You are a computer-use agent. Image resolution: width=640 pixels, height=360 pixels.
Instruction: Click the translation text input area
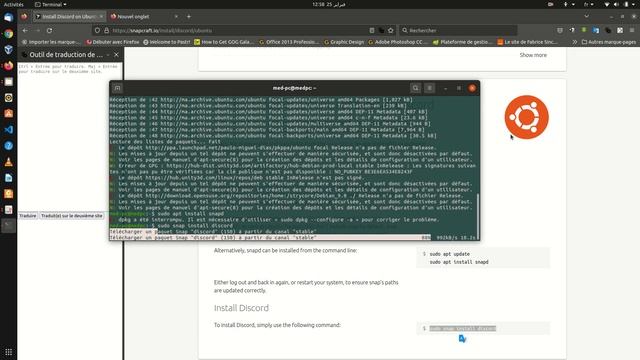(70, 137)
